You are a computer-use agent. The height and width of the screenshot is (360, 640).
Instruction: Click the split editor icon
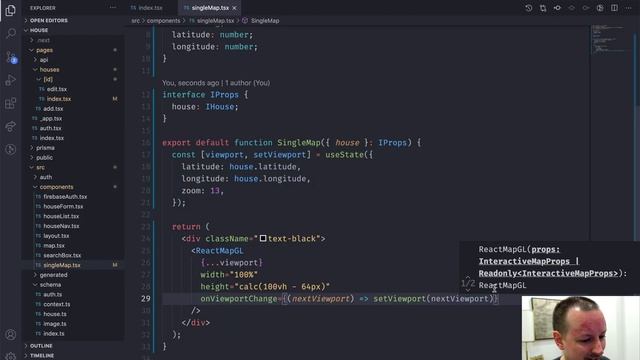614,8
